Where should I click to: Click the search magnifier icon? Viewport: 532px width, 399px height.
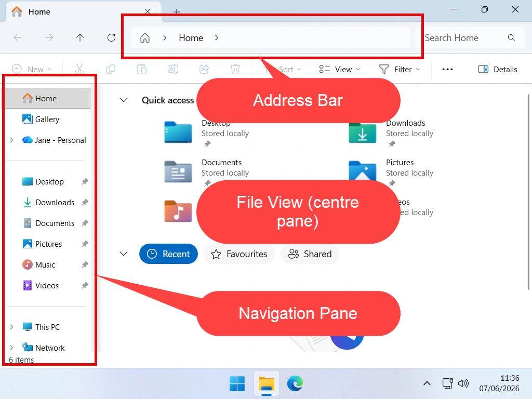tap(511, 37)
